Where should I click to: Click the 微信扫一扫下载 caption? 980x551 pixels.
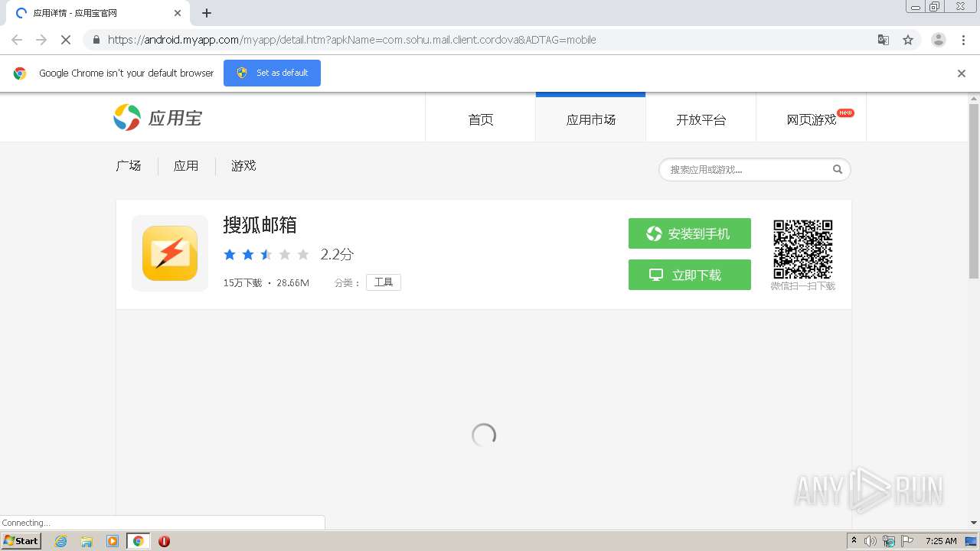tap(802, 286)
